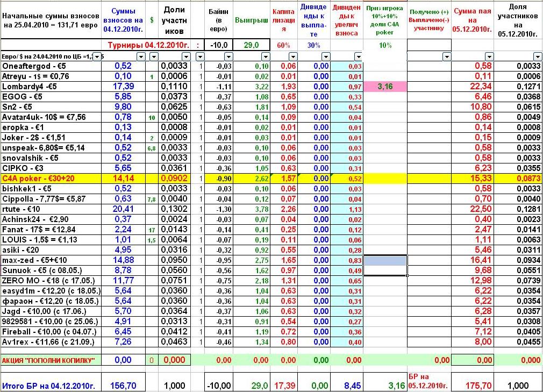This screenshot has height=392, width=543.
Task: Select Cippolla - 7,77$= €5,87 cell
Action: click(51, 199)
